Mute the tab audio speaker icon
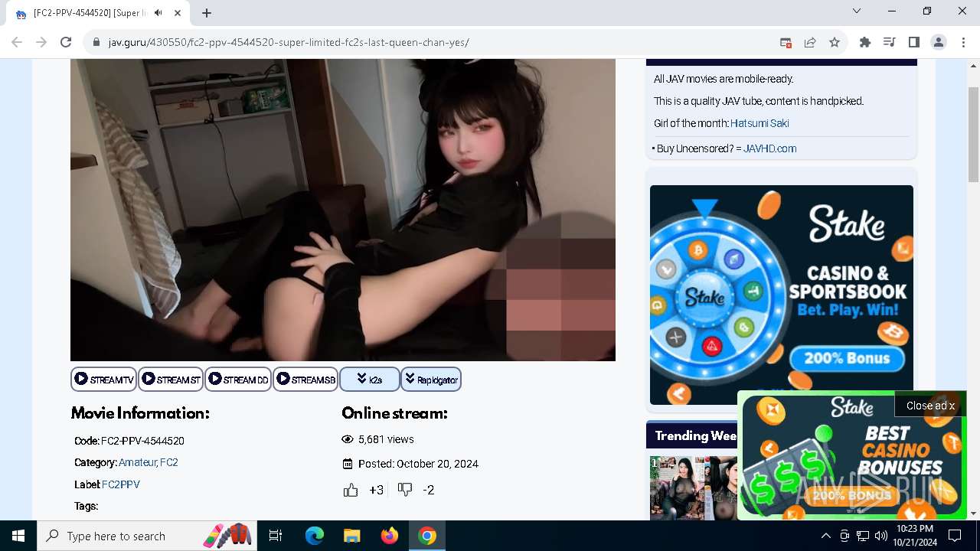980x551 pixels. pos(158,13)
